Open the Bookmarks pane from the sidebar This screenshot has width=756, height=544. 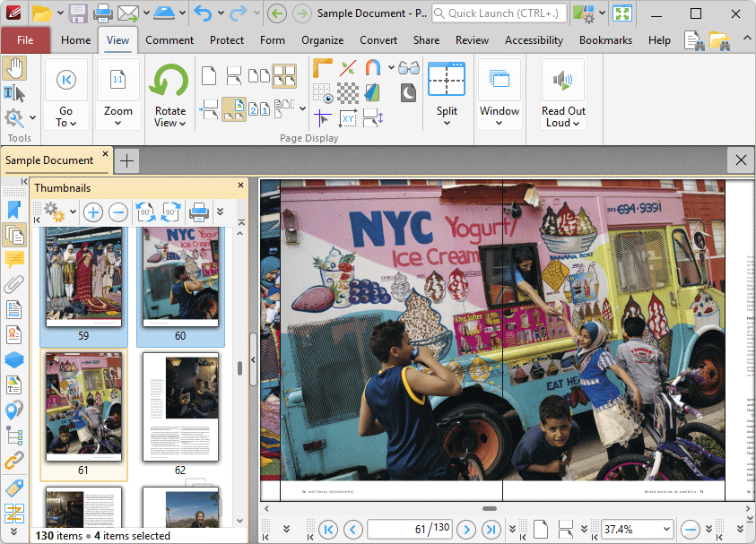click(13, 210)
